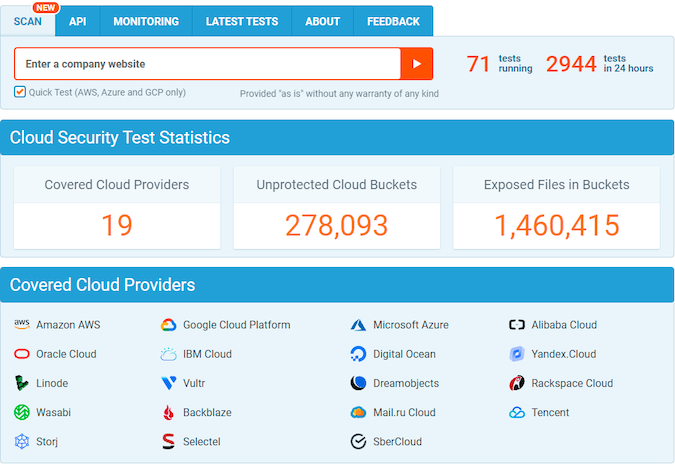Click the Google Cloud Platform logo icon
This screenshot has height=464, width=675.
point(168,325)
